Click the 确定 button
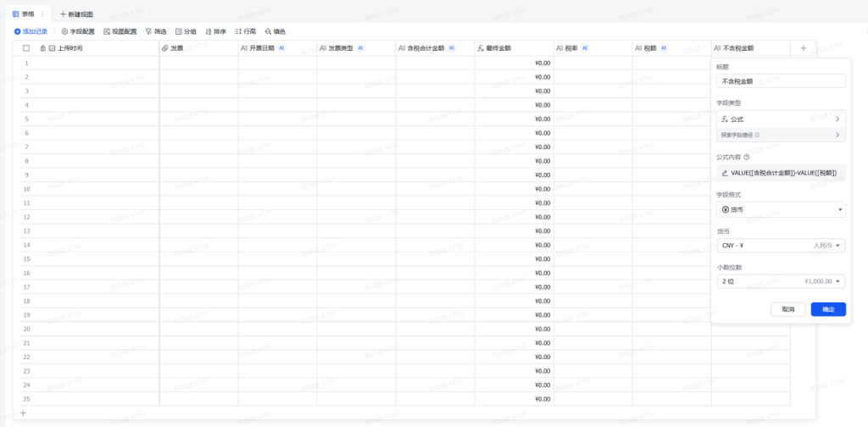868x427 pixels. (x=828, y=310)
